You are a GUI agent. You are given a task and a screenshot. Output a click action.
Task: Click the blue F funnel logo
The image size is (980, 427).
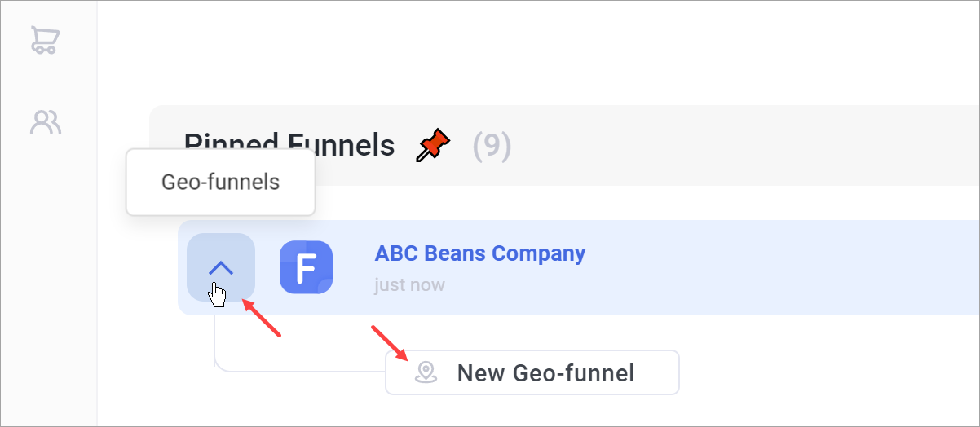tap(306, 267)
